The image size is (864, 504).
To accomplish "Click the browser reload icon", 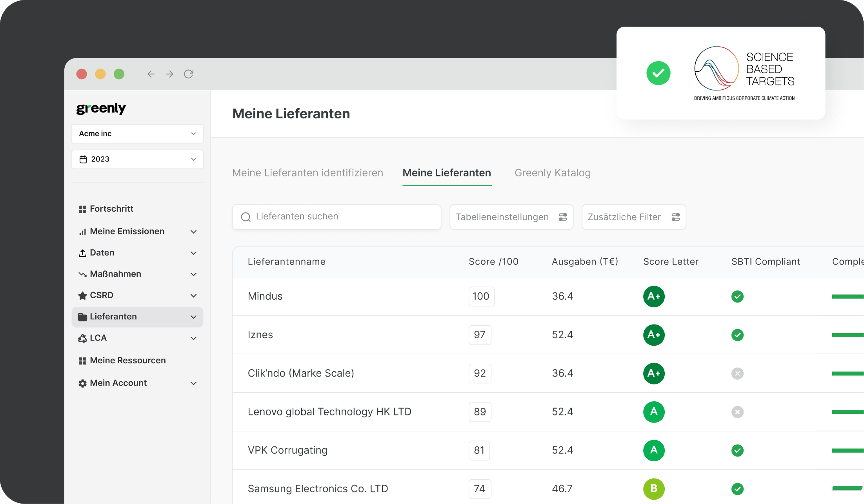I will [x=189, y=74].
